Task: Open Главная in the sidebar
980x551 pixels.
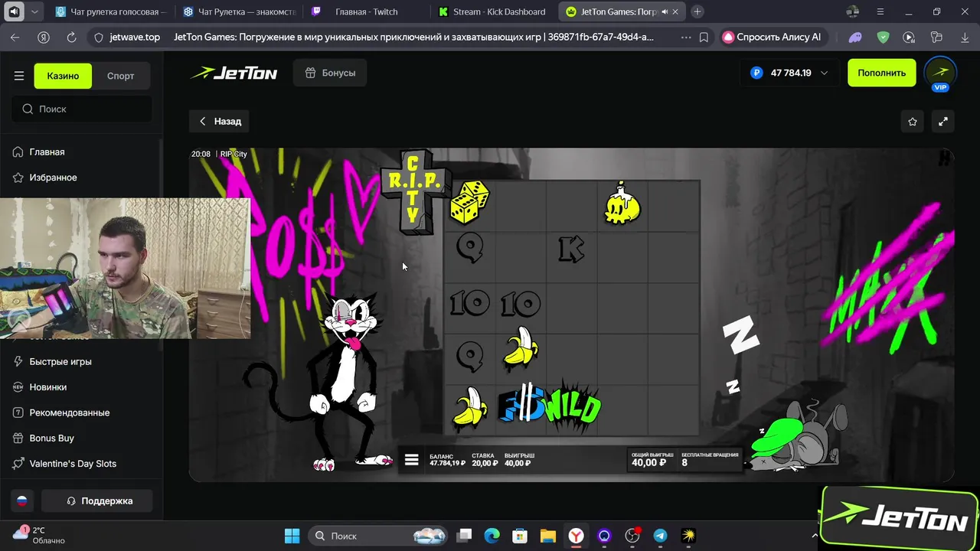Action: pyautogui.click(x=47, y=152)
